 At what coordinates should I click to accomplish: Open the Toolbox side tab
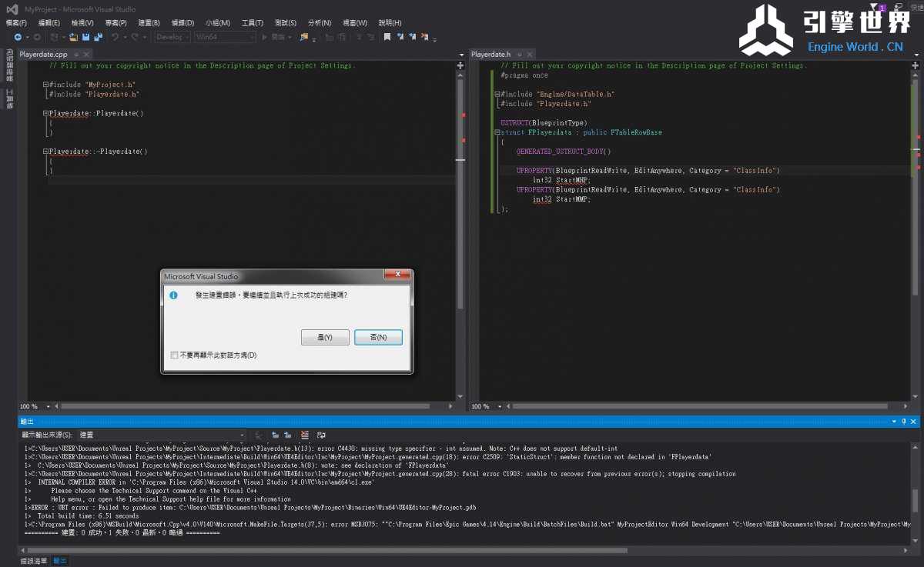(x=9, y=98)
